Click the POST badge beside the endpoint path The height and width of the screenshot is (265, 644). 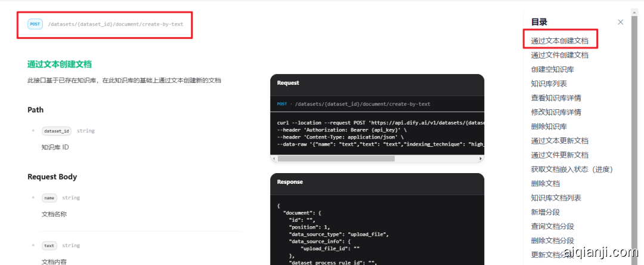coord(35,24)
